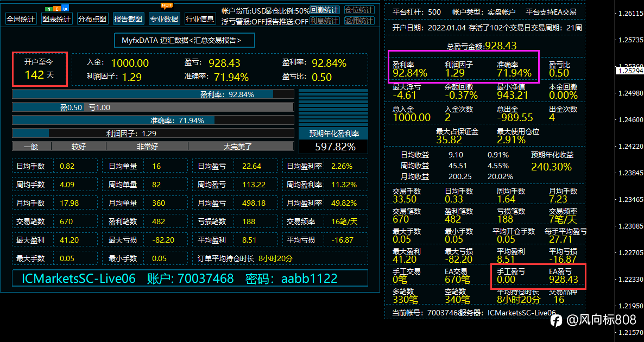The width and height of the screenshot is (644, 342).
Task: Click the 仓位统计 button
Action: click(x=359, y=10)
